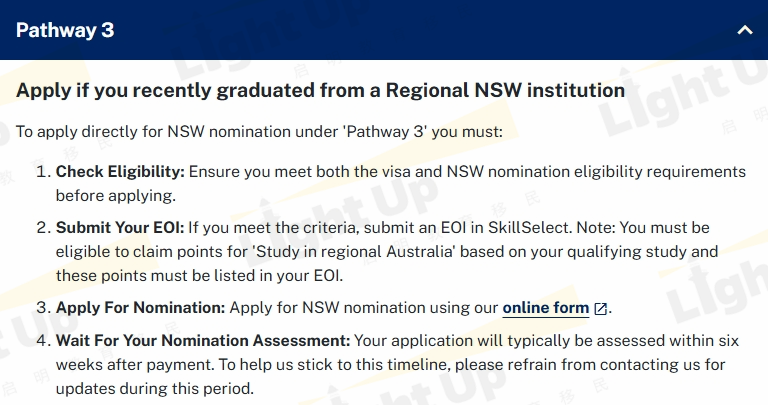The image size is (768, 405).
Task: Click the Wait For Your Nomination Assessment label
Action: 202,341
